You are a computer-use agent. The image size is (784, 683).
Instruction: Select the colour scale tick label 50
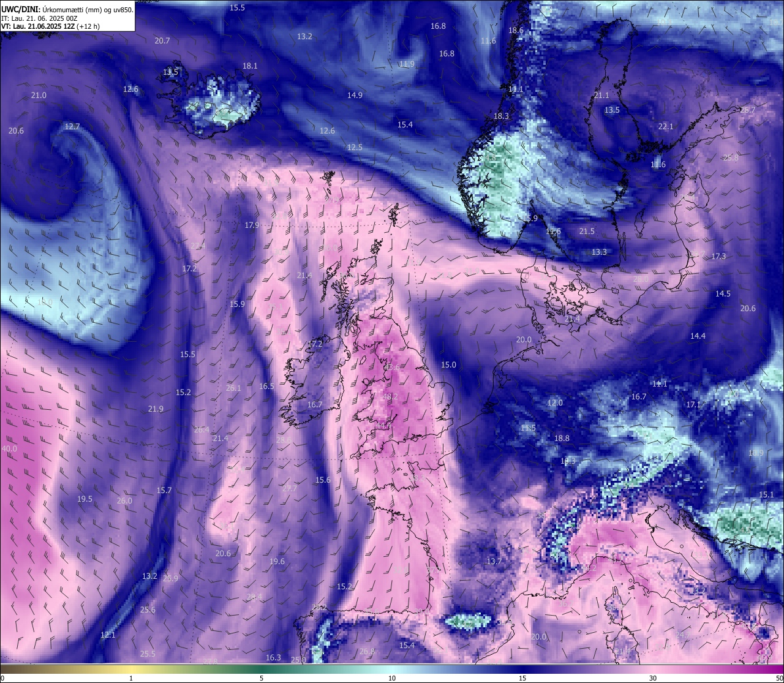[x=779, y=678]
